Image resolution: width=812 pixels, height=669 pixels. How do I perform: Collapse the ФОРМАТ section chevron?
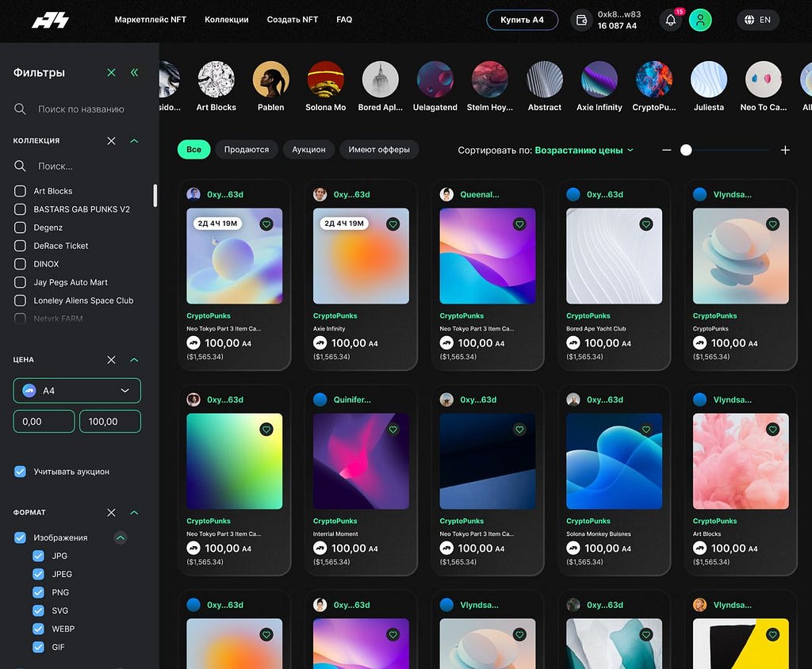click(x=134, y=513)
